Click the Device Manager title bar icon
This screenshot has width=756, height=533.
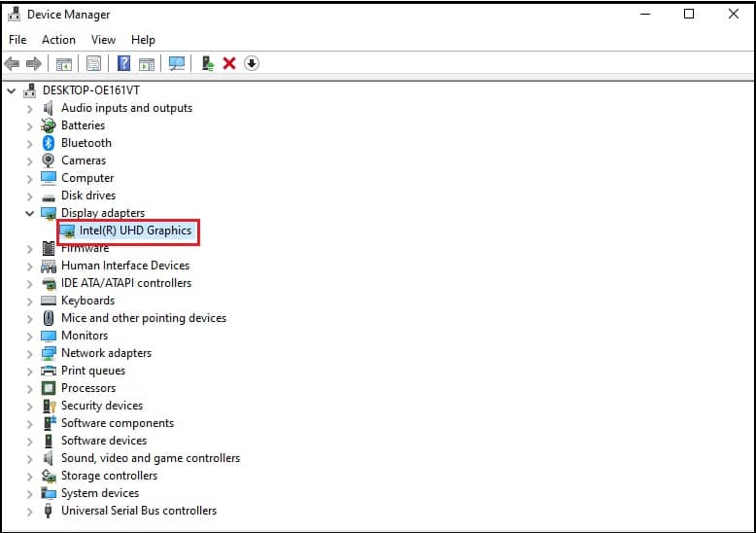[x=15, y=15]
